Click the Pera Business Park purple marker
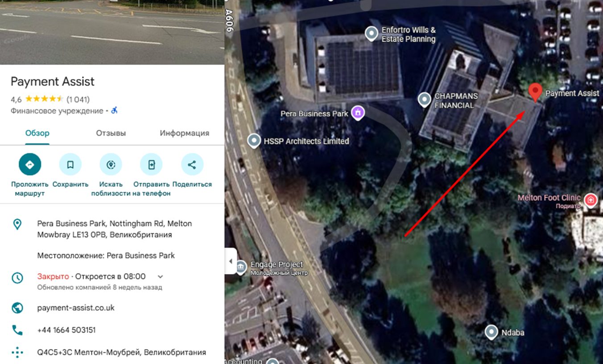 pos(357,113)
